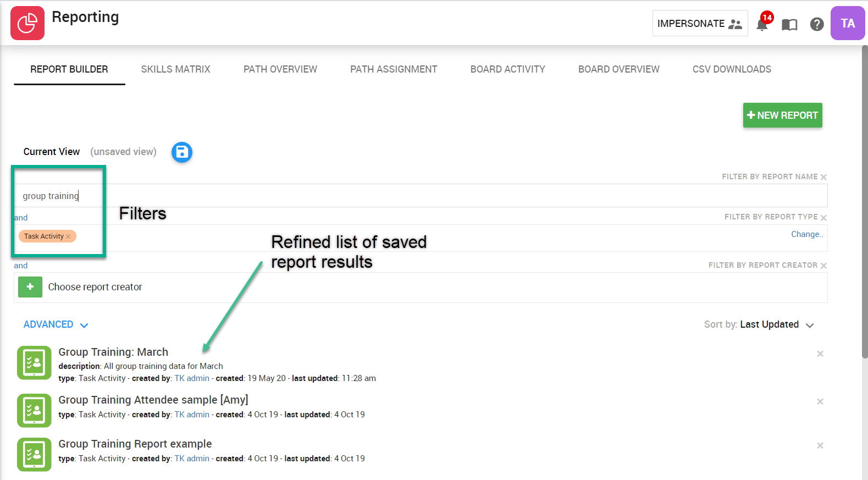The width and height of the screenshot is (868, 480).
Task: Open the knowledge book icon
Action: click(x=789, y=25)
